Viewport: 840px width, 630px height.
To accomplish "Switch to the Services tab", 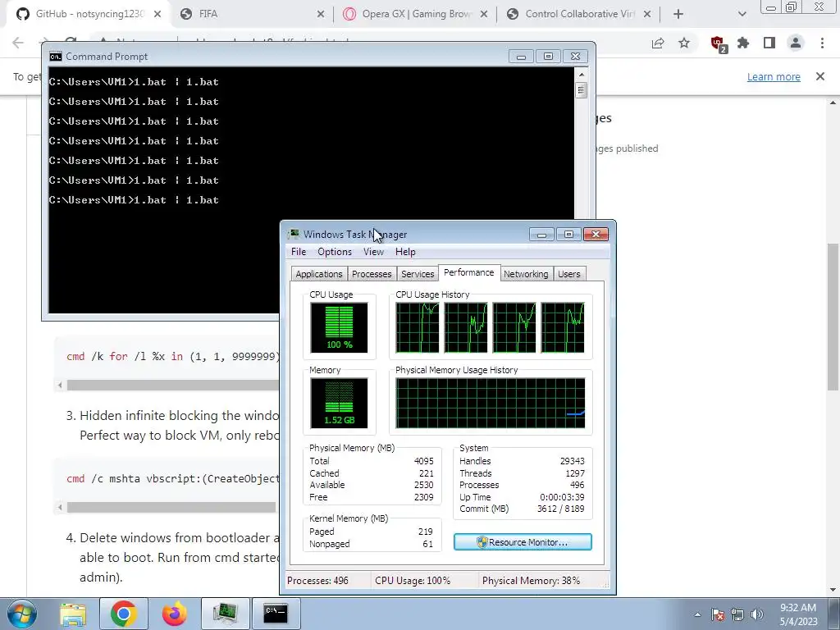I will click(x=418, y=274).
